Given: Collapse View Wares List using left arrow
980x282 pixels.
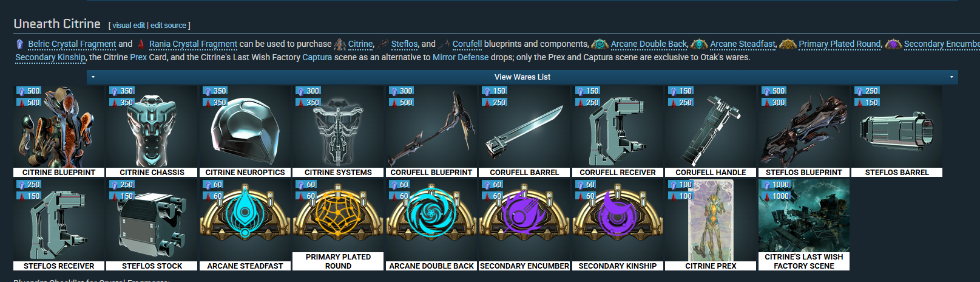Looking at the screenshot, I should coord(93,77).
